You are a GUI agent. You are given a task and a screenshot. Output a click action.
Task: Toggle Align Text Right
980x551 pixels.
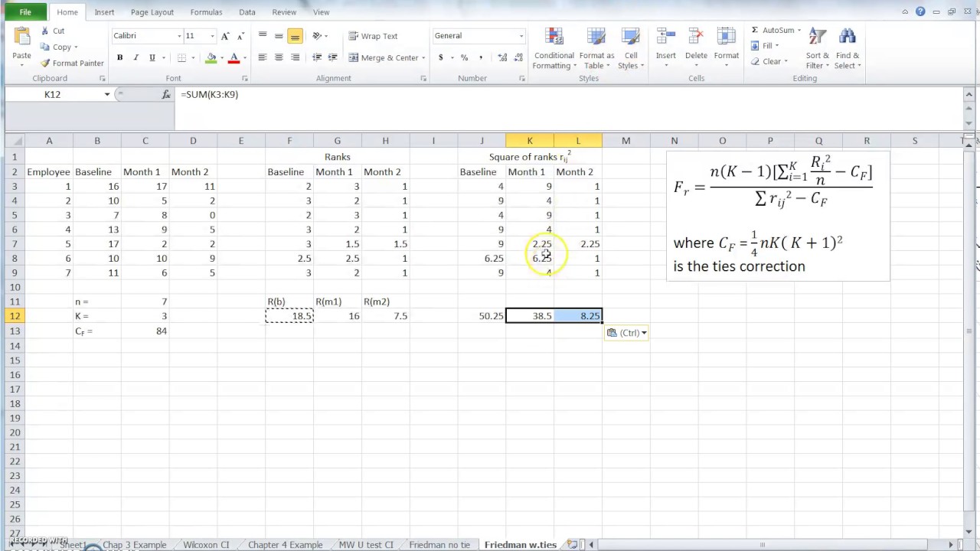295,58
